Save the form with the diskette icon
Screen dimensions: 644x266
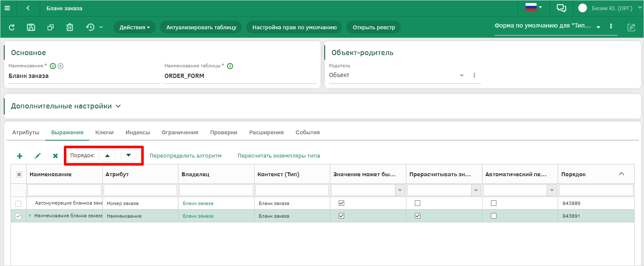tap(31, 28)
